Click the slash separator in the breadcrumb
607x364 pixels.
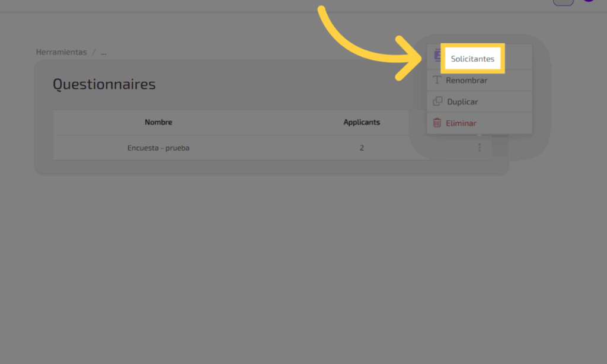(x=94, y=52)
